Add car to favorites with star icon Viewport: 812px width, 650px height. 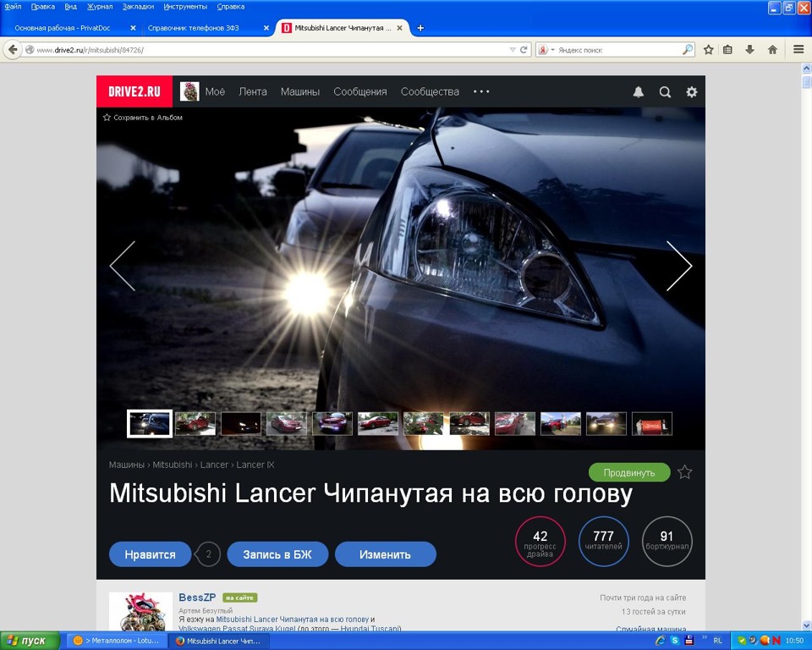[x=684, y=472]
